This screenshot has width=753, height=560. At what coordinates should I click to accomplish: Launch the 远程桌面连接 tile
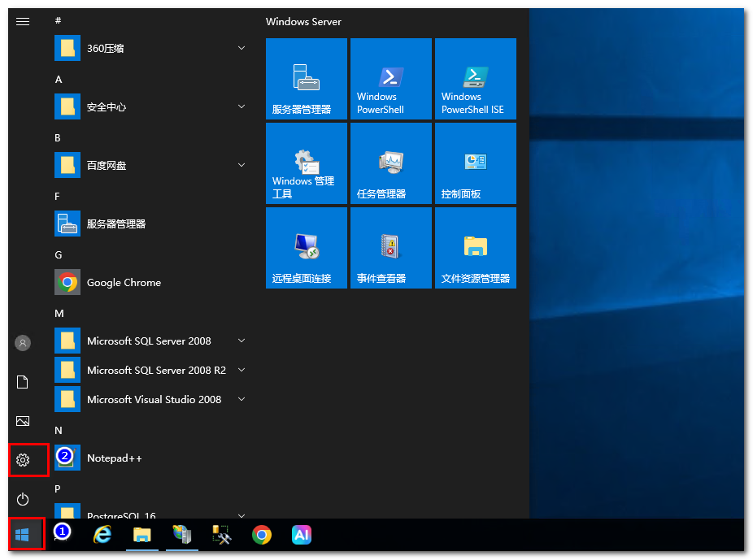coord(306,248)
